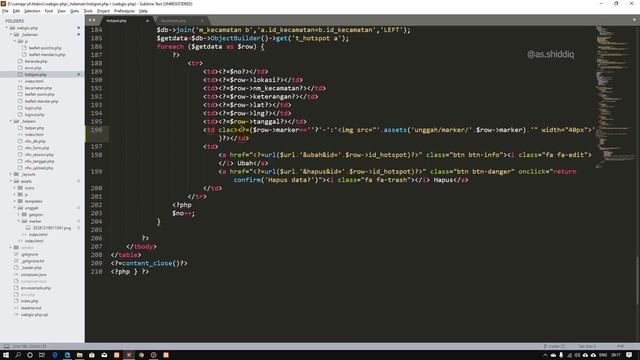The height and width of the screenshot is (360, 640).
Task: Collapse the marker folder
Action: tap(19, 221)
